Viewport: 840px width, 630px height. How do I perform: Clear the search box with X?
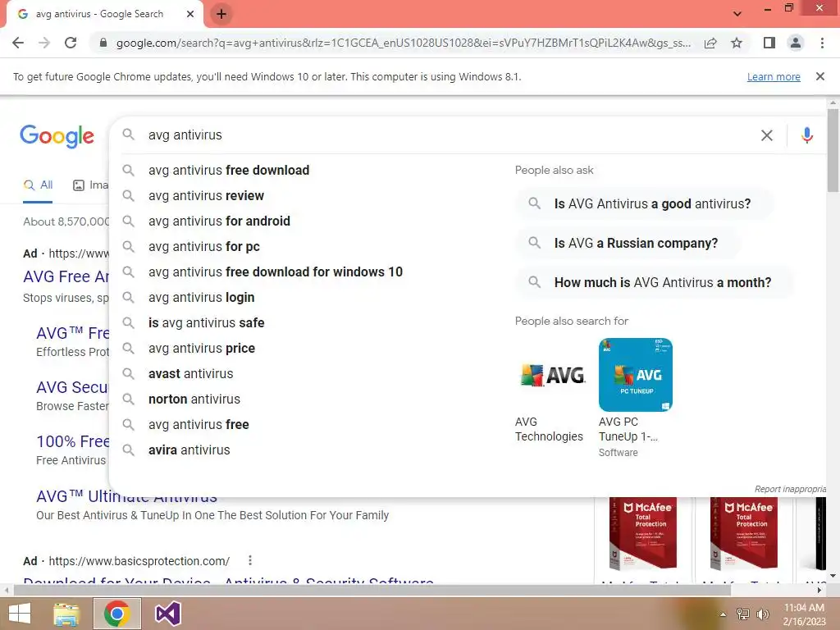point(767,135)
